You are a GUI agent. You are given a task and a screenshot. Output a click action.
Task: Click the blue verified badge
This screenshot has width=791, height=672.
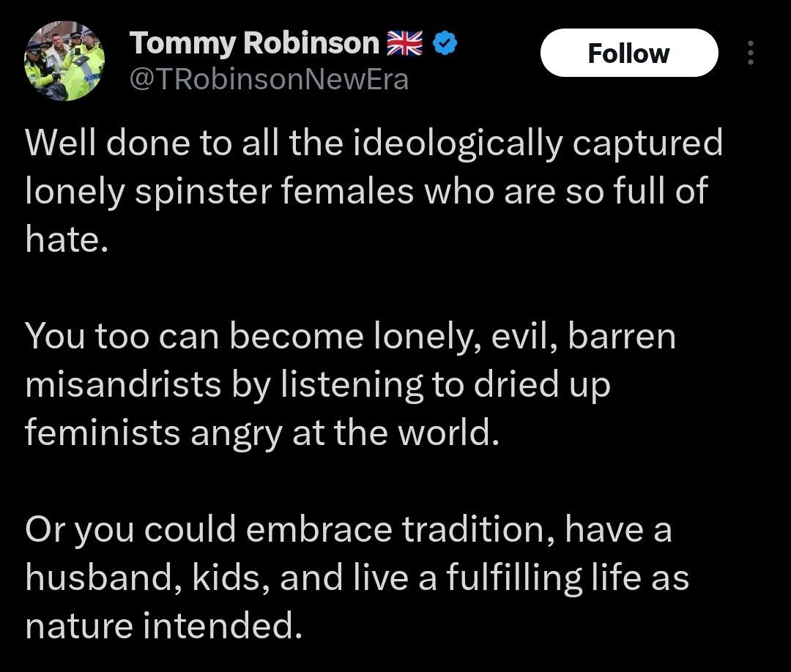coord(445,45)
